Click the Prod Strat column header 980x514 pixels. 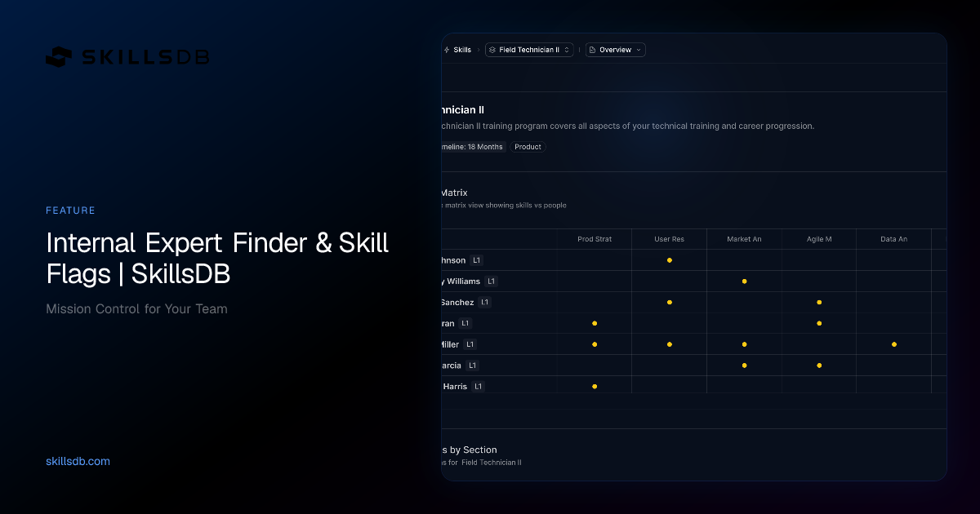(595, 239)
